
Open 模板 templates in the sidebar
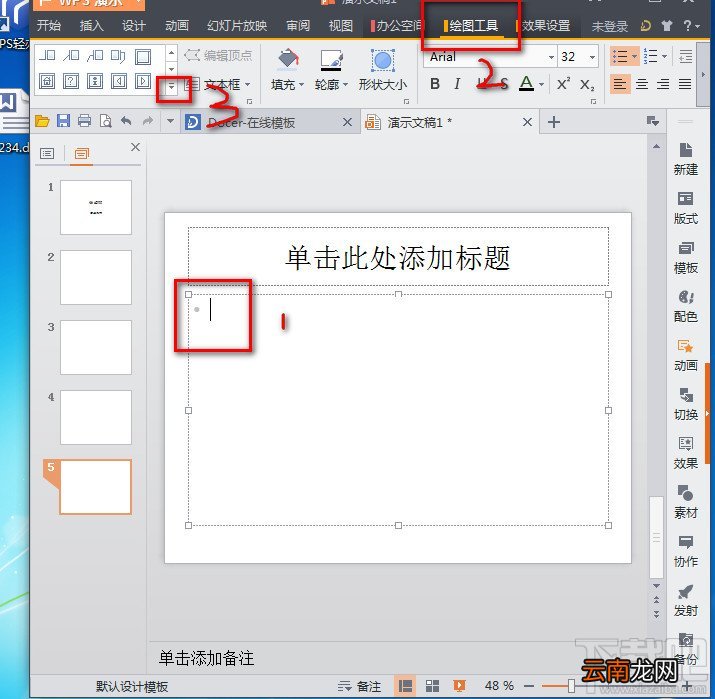(x=686, y=257)
